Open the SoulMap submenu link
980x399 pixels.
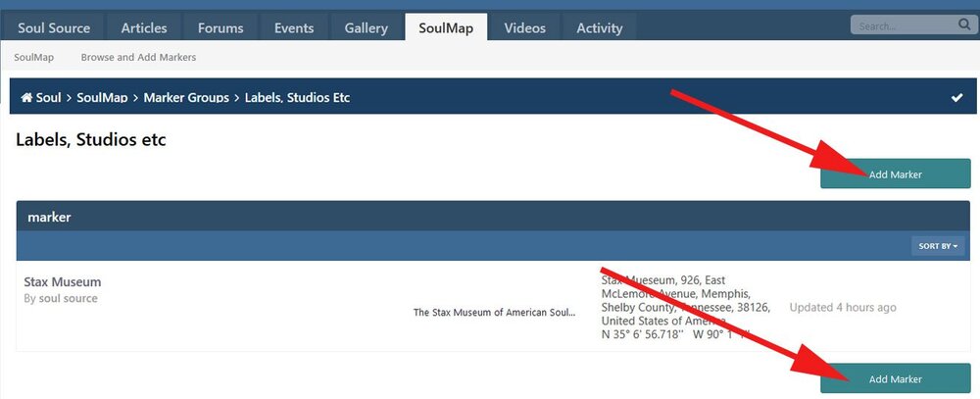coord(33,57)
